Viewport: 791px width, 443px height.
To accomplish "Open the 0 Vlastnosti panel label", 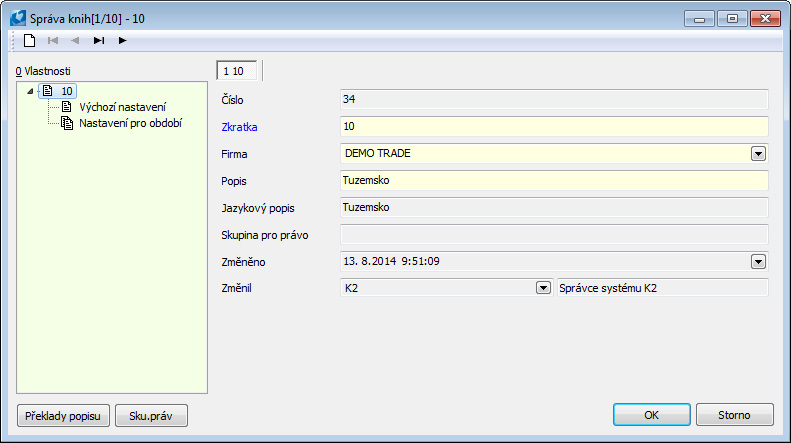I will tap(43, 71).
